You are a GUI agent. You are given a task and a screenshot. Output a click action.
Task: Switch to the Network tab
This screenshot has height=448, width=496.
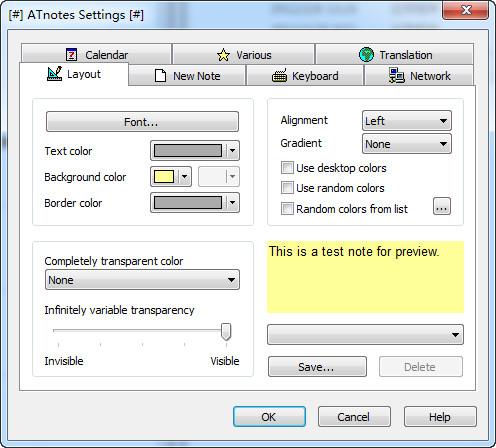419,76
